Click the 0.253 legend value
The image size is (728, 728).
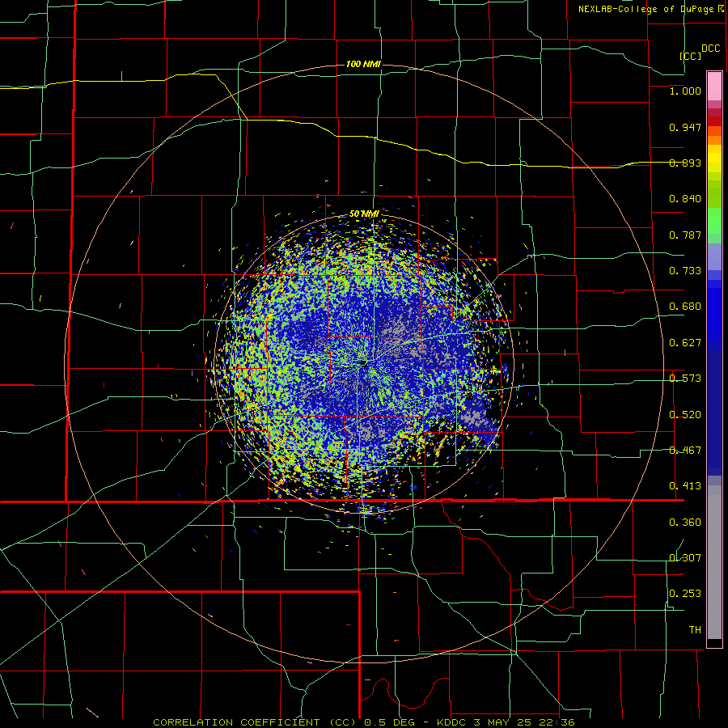[685, 594]
